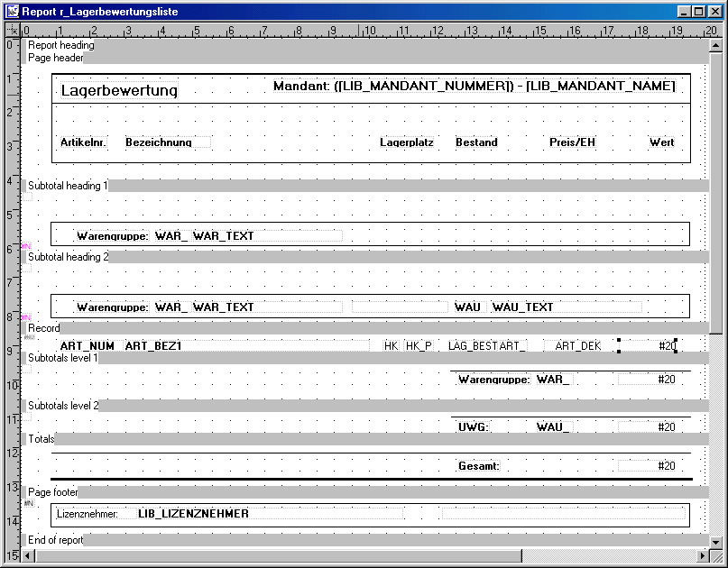
Task: Click the report icon in the title bar
Action: point(12,12)
